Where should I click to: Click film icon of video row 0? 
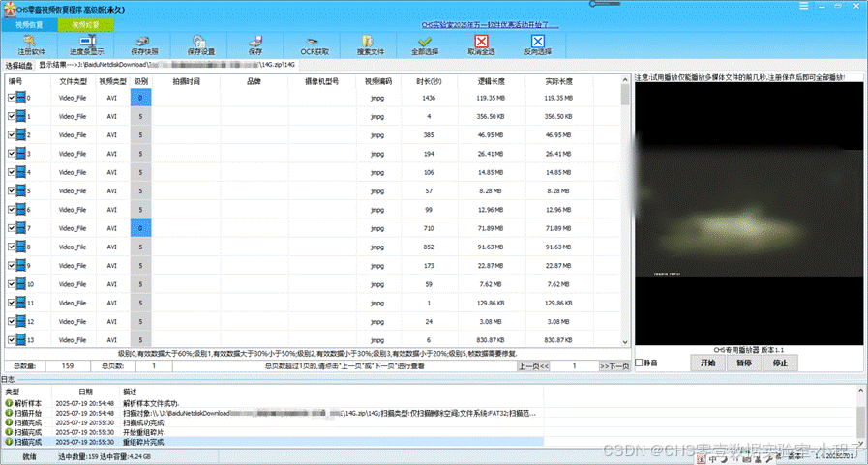pyautogui.click(x=21, y=98)
